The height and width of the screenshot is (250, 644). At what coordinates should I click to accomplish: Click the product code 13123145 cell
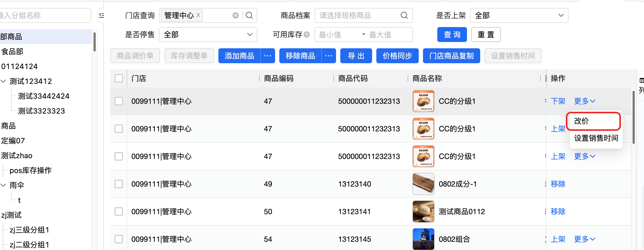pos(355,239)
